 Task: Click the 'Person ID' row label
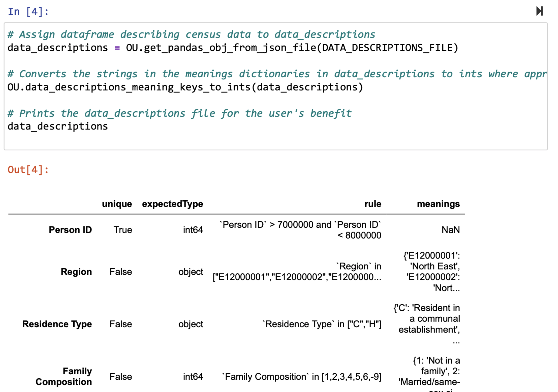tap(70, 230)
